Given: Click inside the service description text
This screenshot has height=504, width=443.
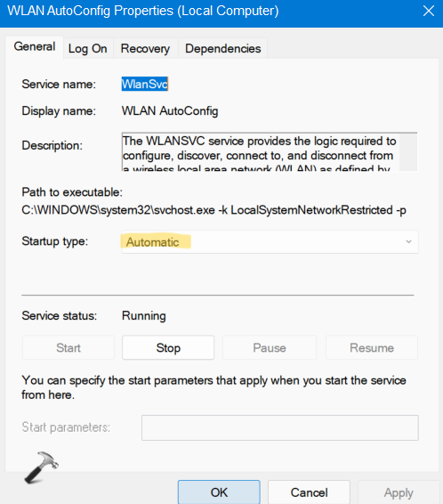Looking at the screenshot, I should point(260,152).
